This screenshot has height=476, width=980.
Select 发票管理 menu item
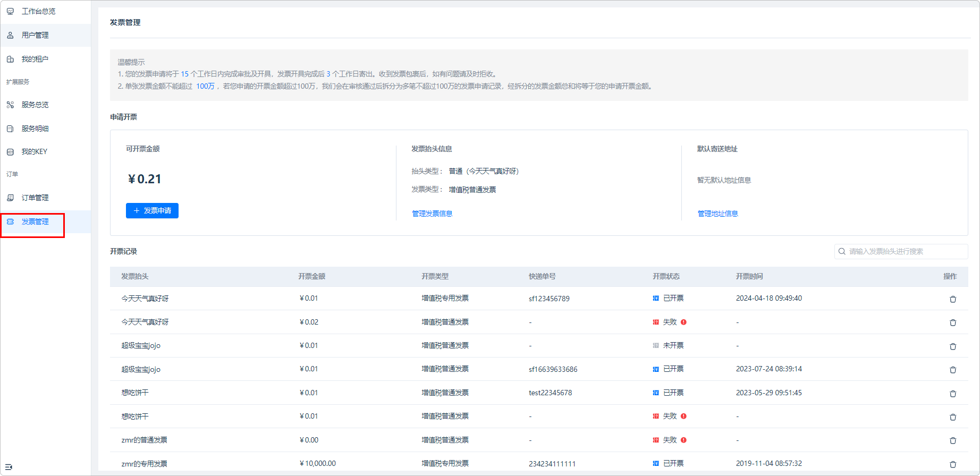coord(46,222)
